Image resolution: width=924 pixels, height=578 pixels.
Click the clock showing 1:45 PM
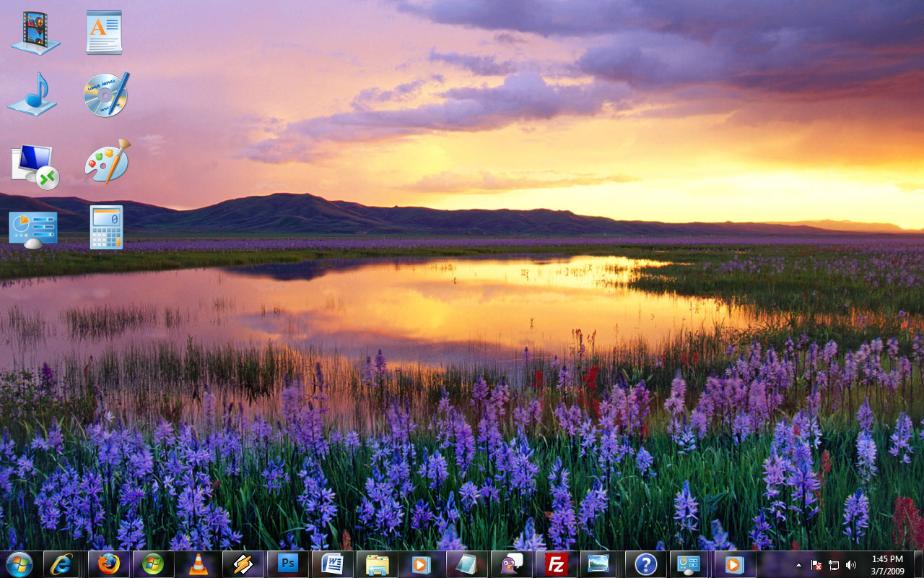(x=887, y=564)
